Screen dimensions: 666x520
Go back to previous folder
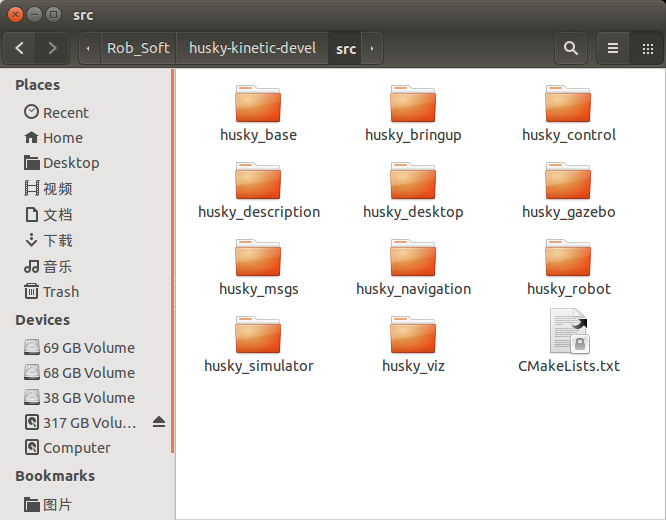click(21, 48)
